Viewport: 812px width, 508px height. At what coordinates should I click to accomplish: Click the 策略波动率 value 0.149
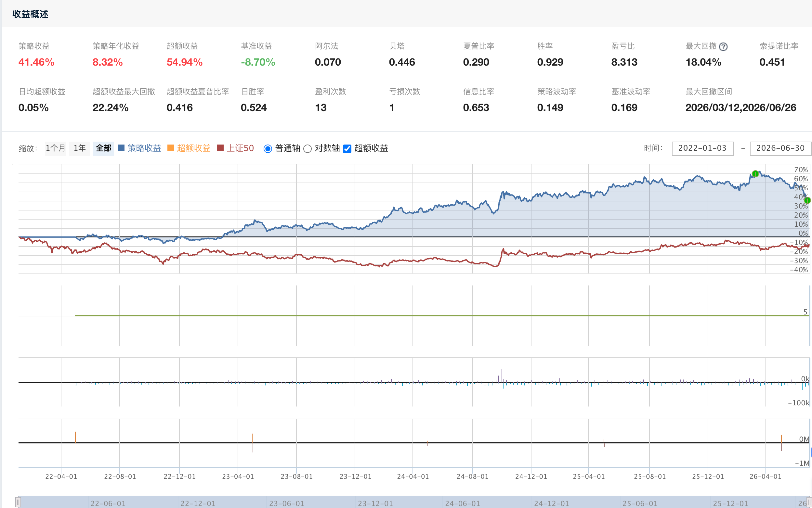(x=550, y=108)
